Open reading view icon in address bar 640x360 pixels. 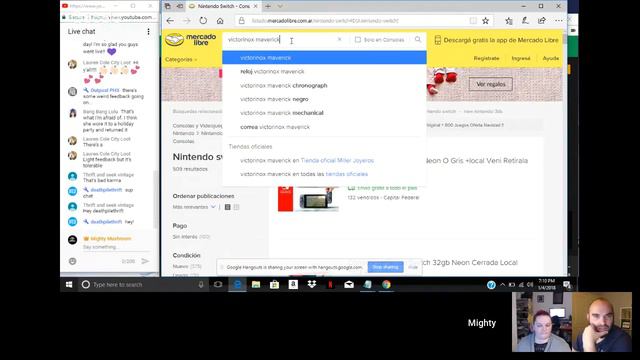pyautogui.click(x=473, y=20)
